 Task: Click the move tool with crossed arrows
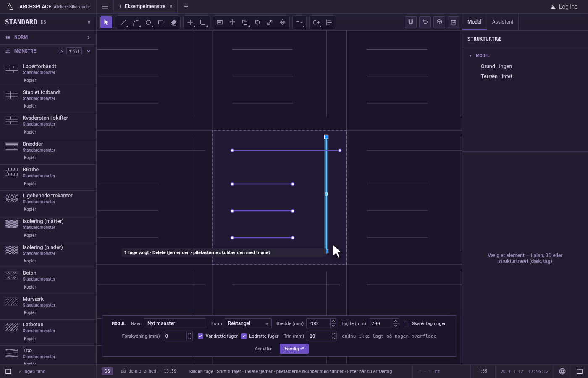point(232,22)
